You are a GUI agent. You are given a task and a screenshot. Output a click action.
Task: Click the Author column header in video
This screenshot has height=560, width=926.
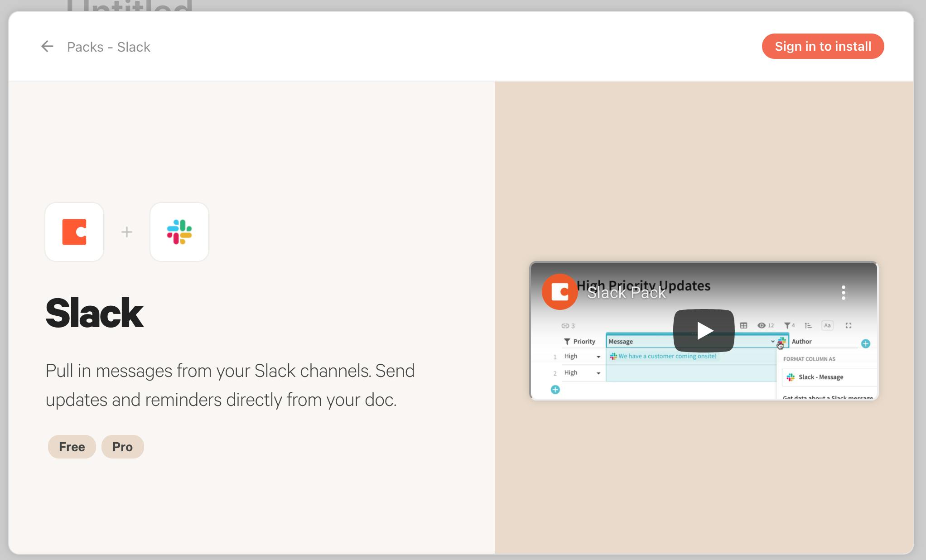coord(801,342)
